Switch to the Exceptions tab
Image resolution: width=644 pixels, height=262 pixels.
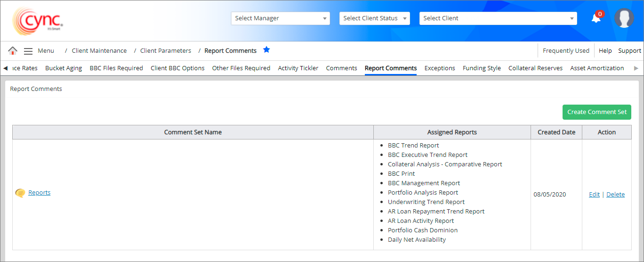coord(440,68)
